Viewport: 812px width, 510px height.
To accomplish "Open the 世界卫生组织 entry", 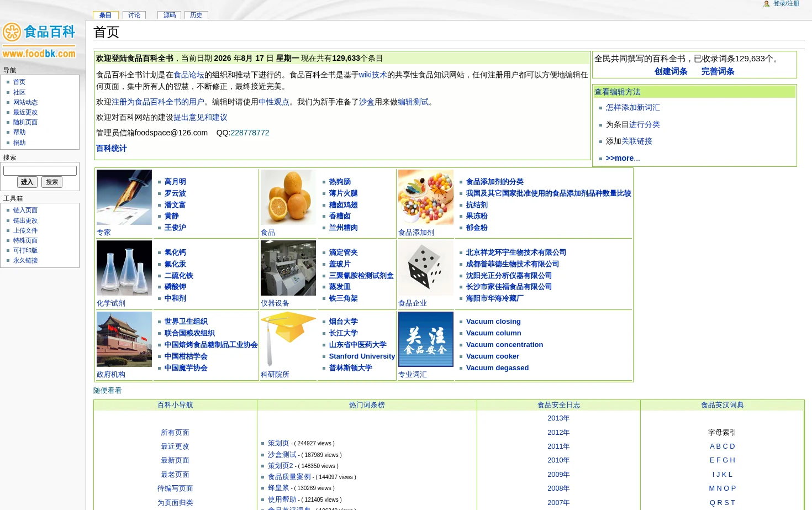I will (186, 321).
